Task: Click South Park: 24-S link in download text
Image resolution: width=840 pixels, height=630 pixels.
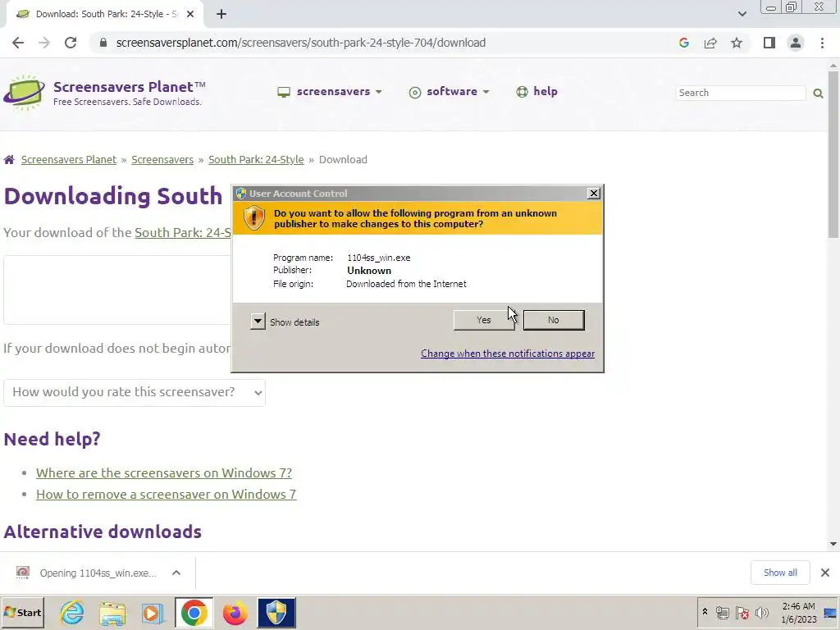Action: [x=183, y=232]
